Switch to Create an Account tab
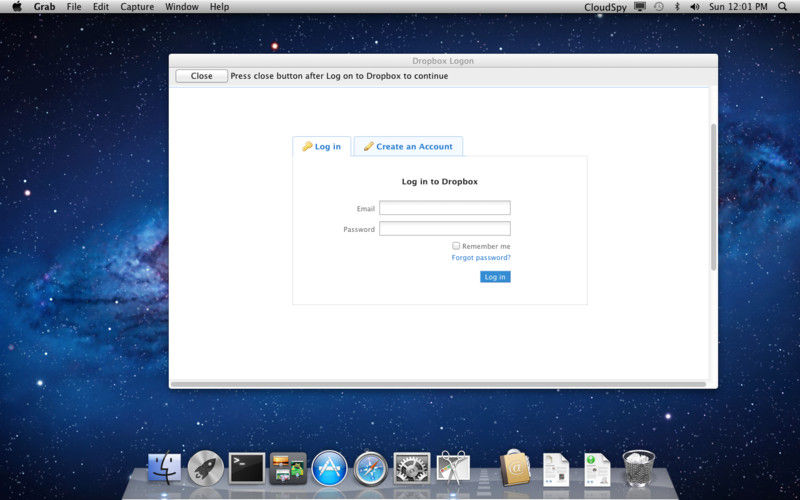Screen dimensions: 800x500 408,146
